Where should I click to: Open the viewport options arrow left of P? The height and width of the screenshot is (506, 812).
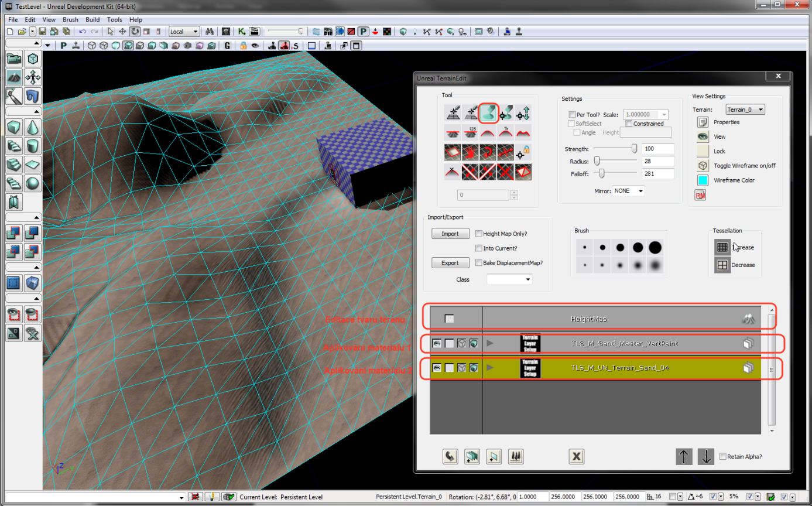pos(48,46)
